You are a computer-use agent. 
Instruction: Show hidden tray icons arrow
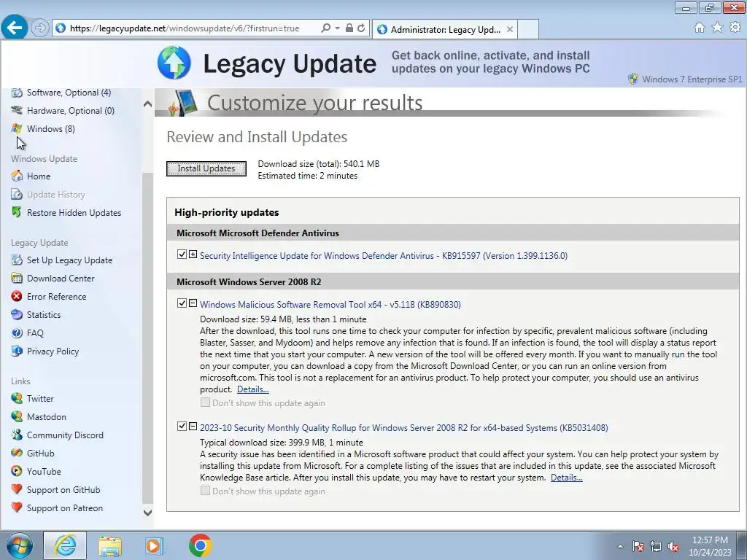click(620, 546)
